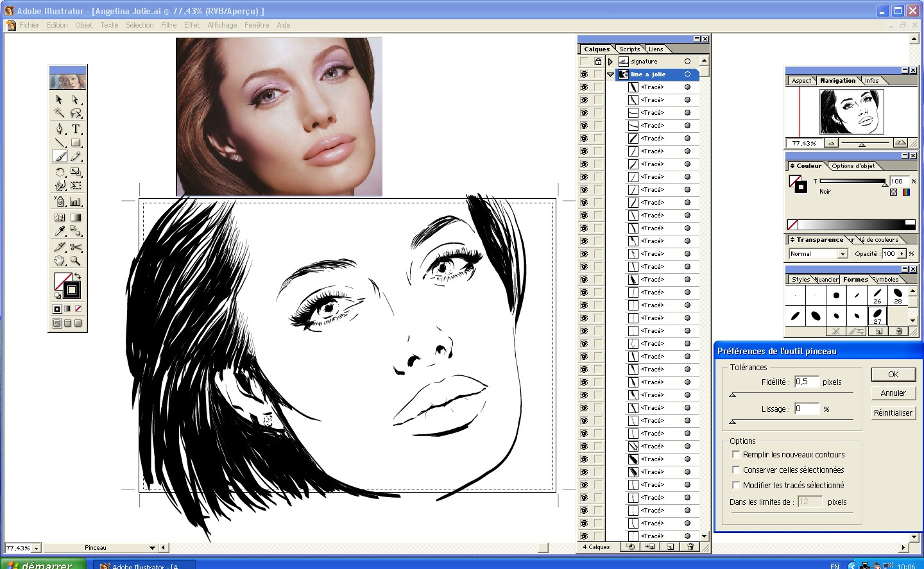The height and width of the screenshot is (569, 924).
Task: Select the Zoom magnifier tool
Action: 76,260
